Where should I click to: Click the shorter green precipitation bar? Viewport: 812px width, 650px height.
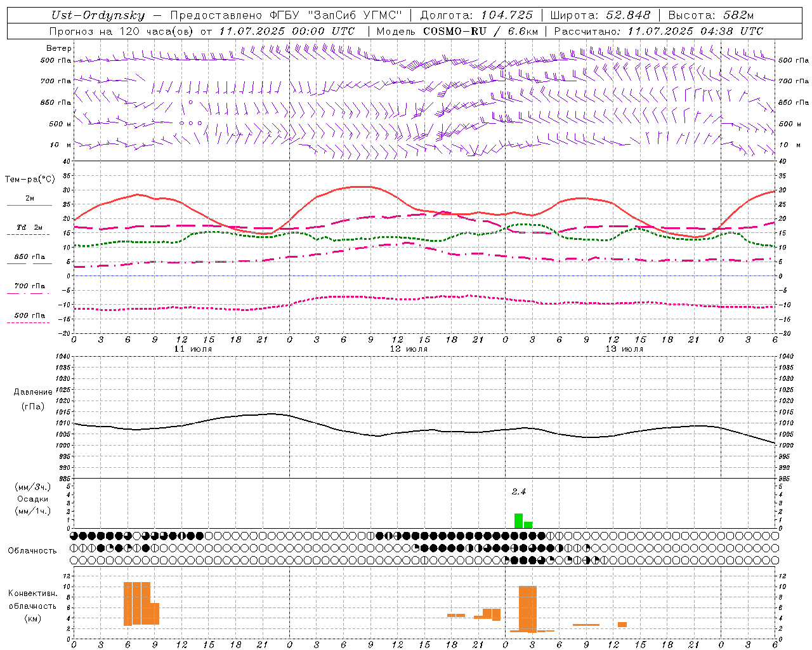[528, 525]
